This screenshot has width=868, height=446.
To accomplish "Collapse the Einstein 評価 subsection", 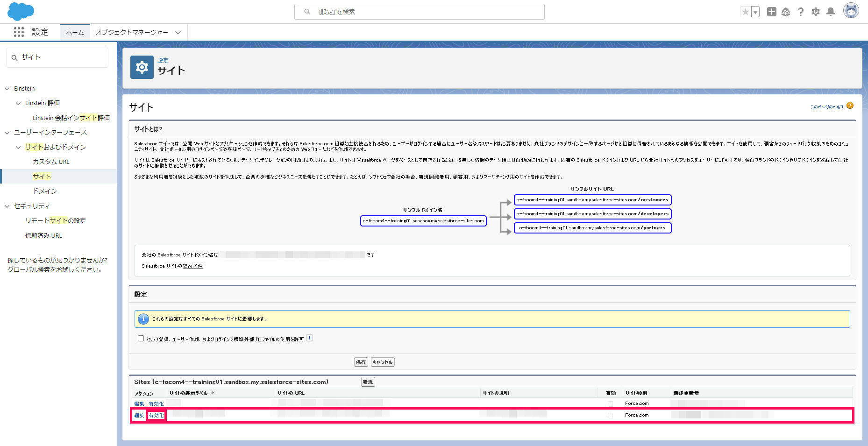I will point(18,103).
